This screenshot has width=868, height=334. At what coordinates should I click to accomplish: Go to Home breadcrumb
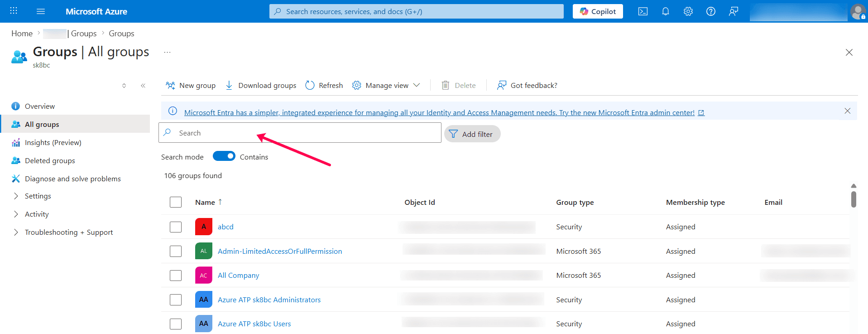(x=22, y=34)
